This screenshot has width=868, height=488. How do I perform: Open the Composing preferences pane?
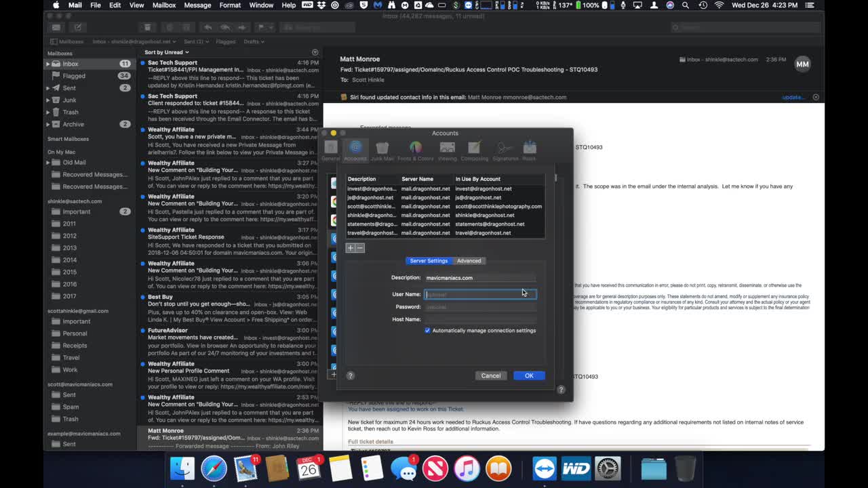[474, 150]
